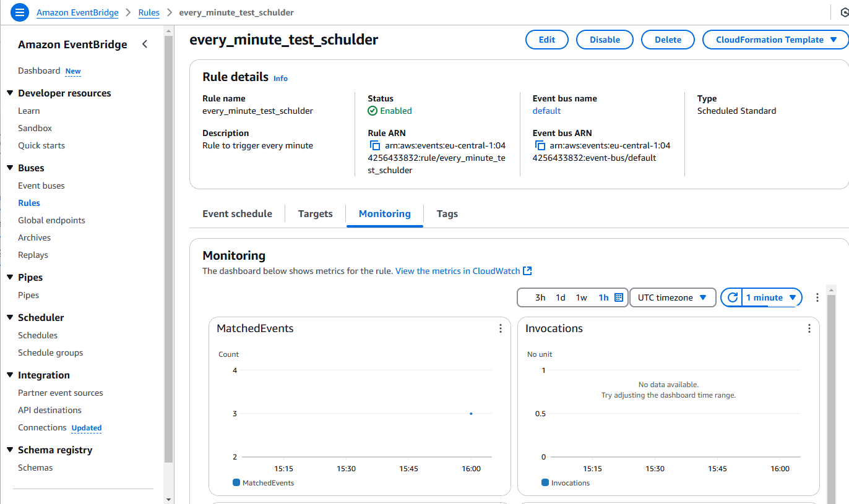Open the default event bus link
Viewport: 849px width, 504px height.
(x=546, y=111)
